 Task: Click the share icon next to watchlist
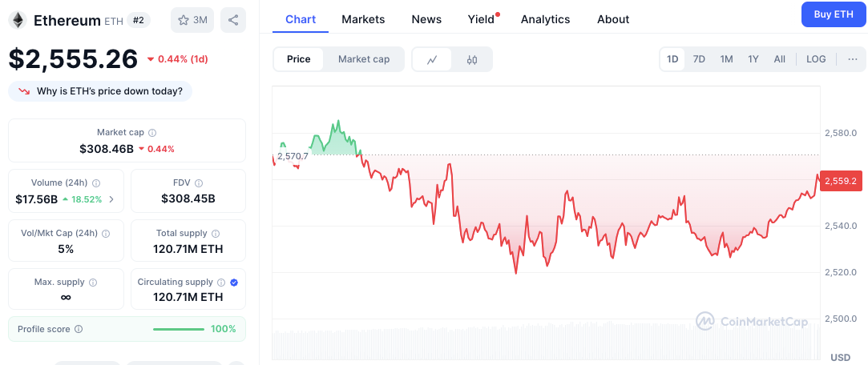coord(233,21)
